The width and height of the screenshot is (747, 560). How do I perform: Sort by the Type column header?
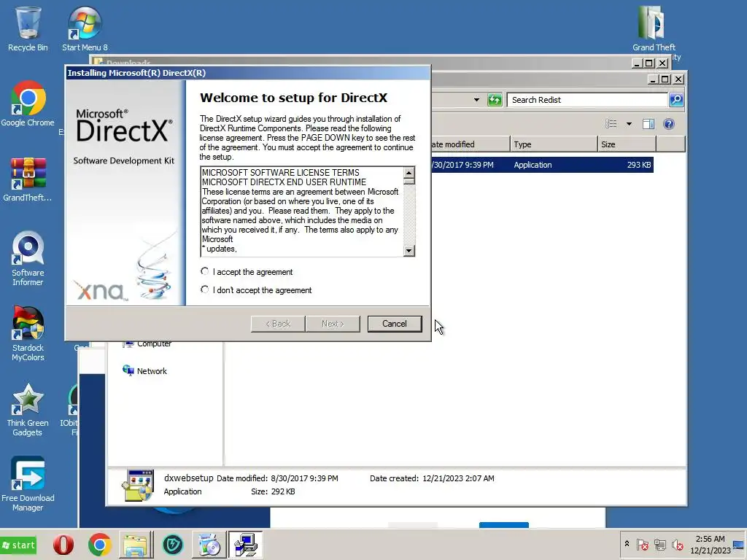(554, 144)
